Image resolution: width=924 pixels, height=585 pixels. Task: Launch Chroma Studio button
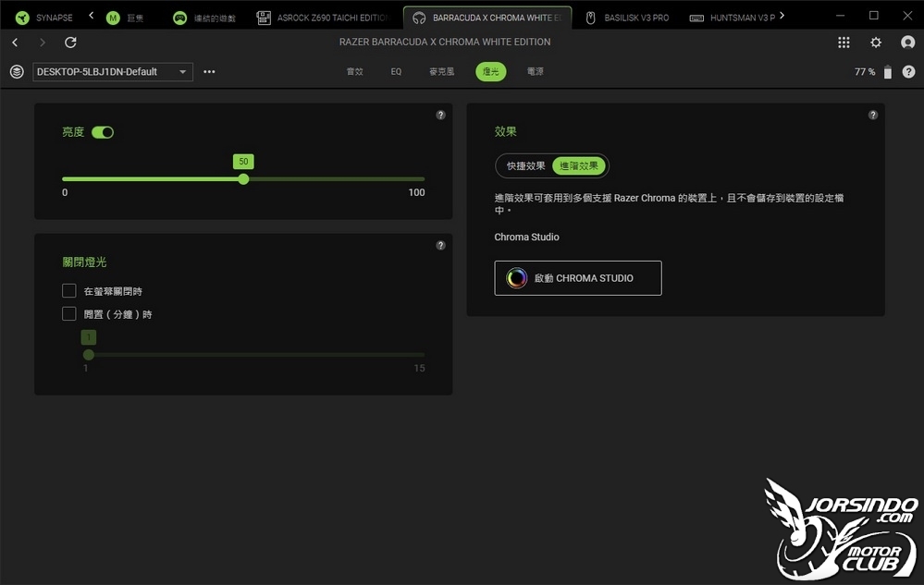(577, 278)
